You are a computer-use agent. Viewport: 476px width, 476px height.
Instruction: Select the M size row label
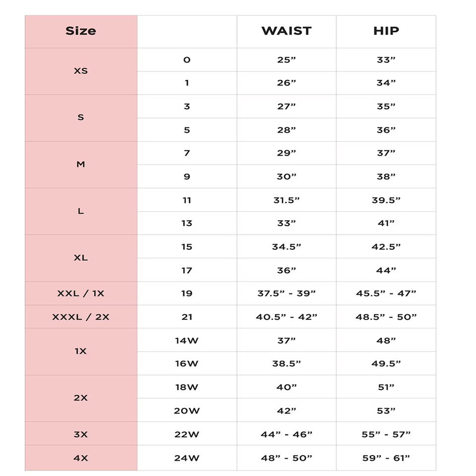[81, 165]
